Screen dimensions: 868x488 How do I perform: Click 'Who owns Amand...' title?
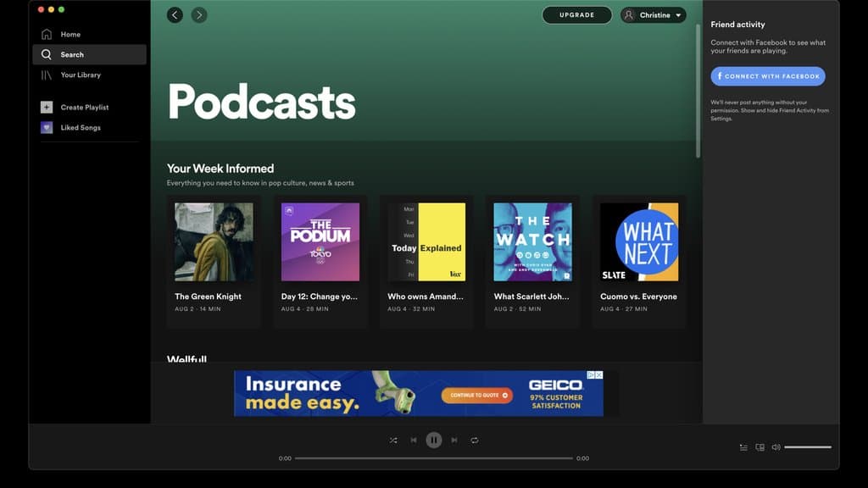tap(426, 297)
